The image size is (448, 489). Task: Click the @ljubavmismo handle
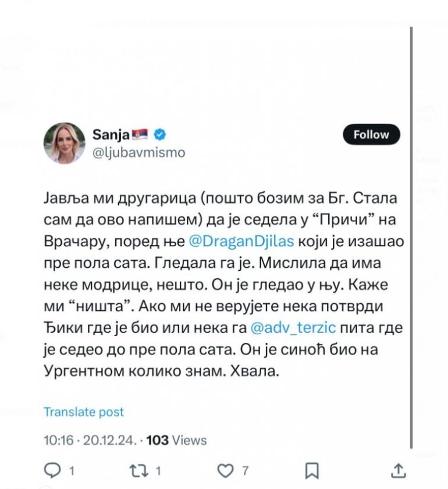coord(139,153)
